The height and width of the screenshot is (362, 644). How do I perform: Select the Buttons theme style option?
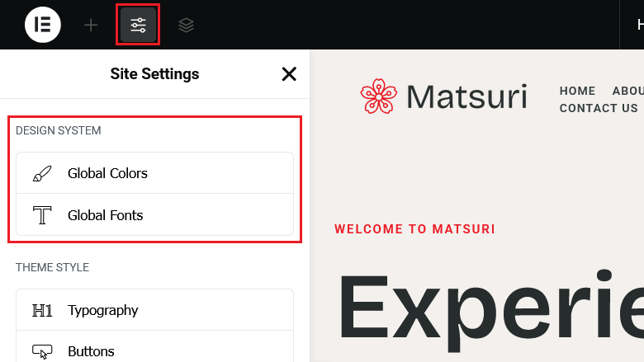(x=91, y=352)
